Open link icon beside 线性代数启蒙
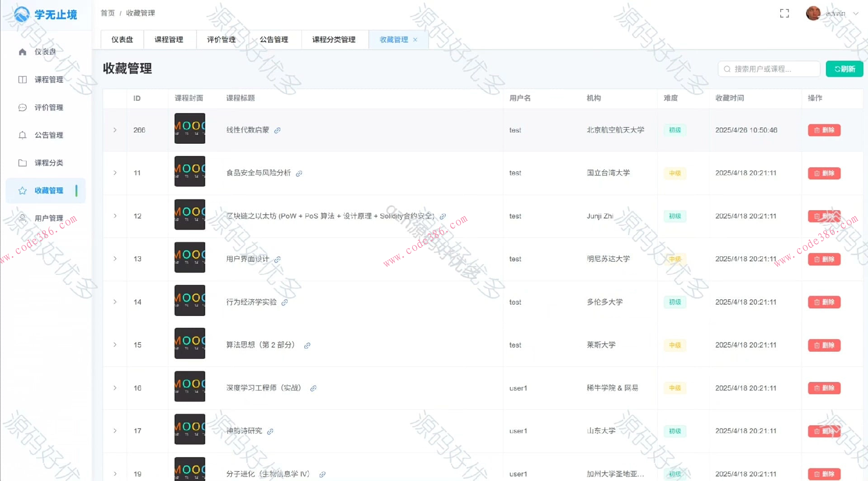Viewport: 868px width, 481px height. 277,130
